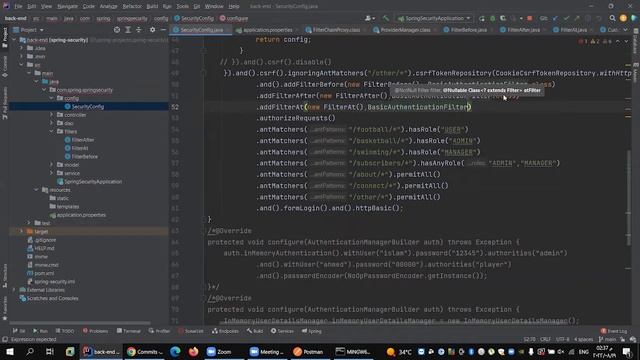Switch to FilterAfter.java tab
Screen dimensions: 640x360
click(x=523, y=30)
